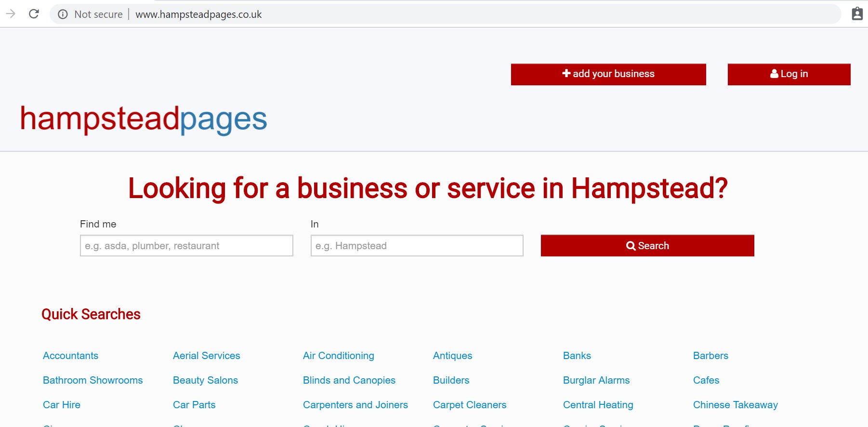Image resolution: width=868 pixels, height=427 pixels.
Task: Click the red Search button
Action: tap(647, 246)
